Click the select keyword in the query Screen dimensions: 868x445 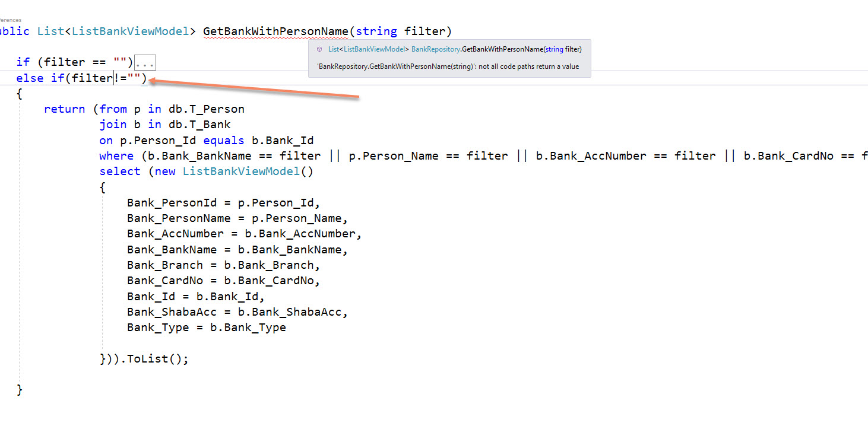tap(119, 171)
